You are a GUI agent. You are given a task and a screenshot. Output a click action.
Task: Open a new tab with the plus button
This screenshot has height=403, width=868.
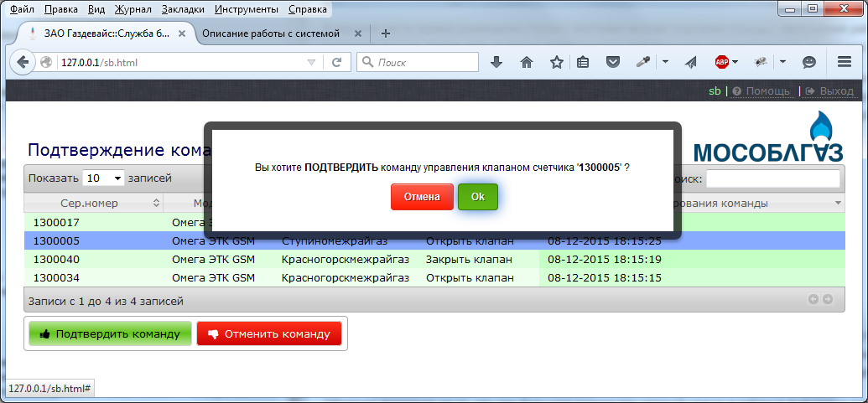click(386, 34)
